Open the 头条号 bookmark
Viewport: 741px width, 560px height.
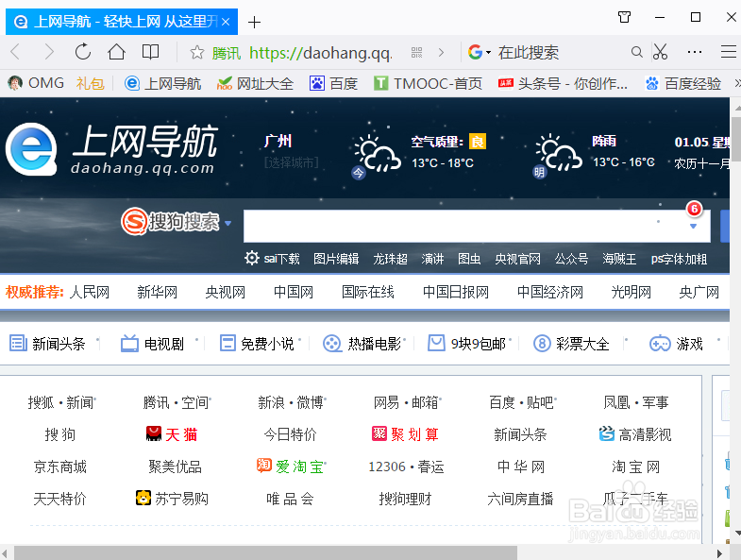coord(563,83)
